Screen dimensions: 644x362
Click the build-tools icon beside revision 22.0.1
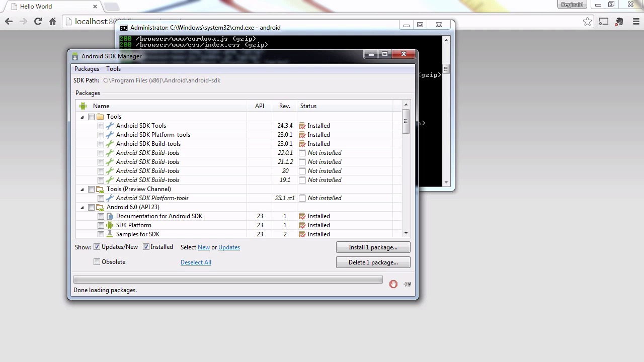tap(110, 153)
